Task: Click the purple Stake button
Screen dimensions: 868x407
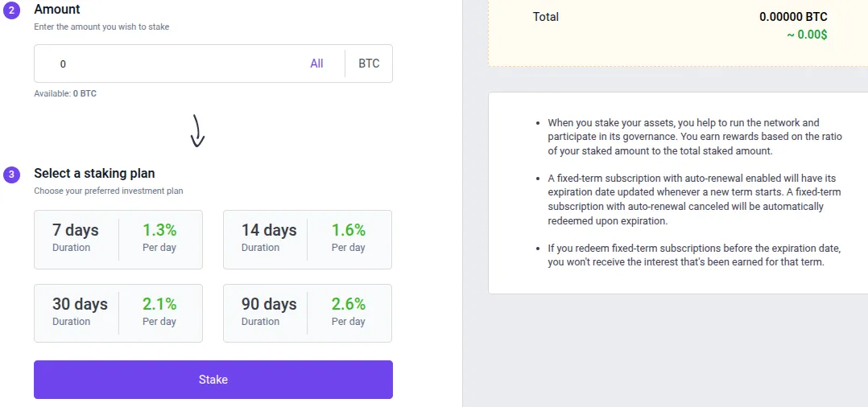Action: click(213, 380)
